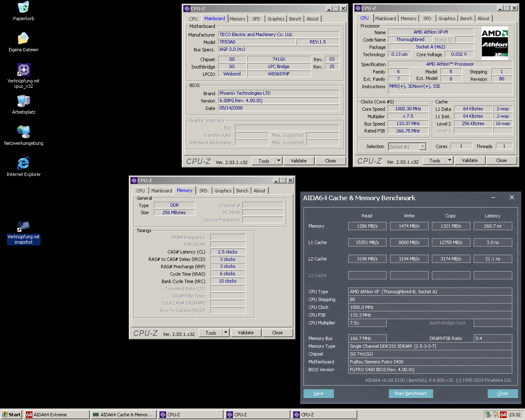Viewport: 525px width, 420px height.
Task: Click the Memory window title icon
Action: coord(134,180)
